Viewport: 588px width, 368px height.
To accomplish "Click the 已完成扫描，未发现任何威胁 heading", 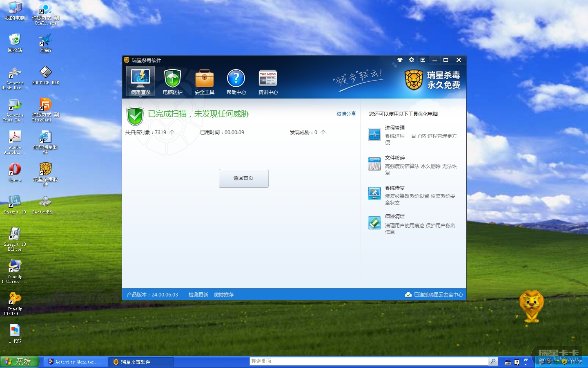I will [198, 114].
